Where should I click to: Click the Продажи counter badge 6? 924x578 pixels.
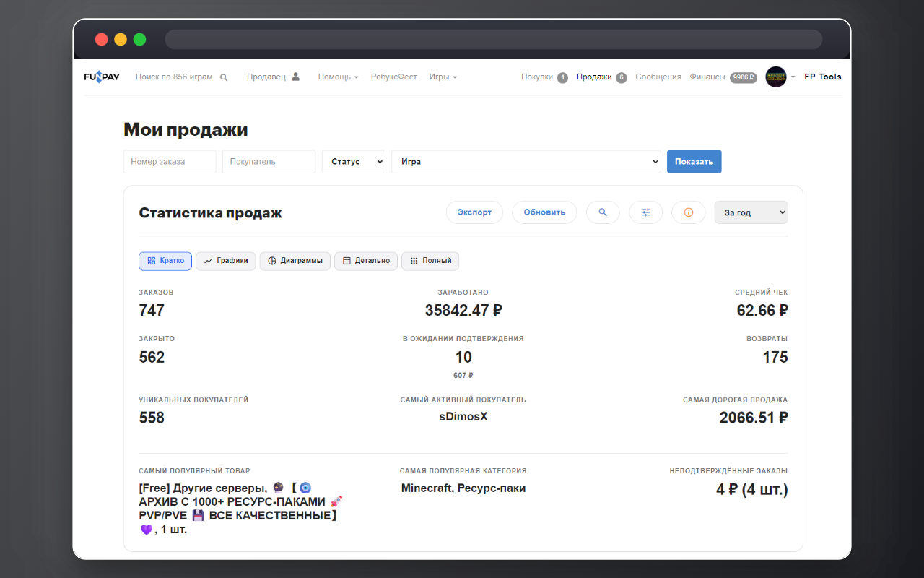click(622, 77)
